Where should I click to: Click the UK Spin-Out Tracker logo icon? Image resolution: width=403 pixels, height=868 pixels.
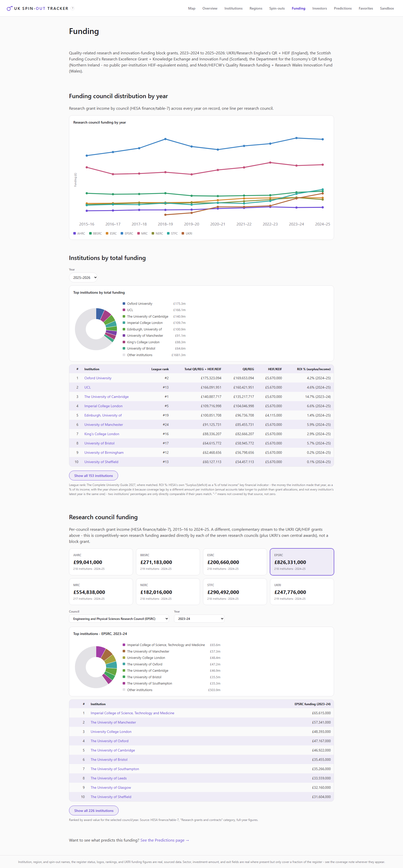10,8
